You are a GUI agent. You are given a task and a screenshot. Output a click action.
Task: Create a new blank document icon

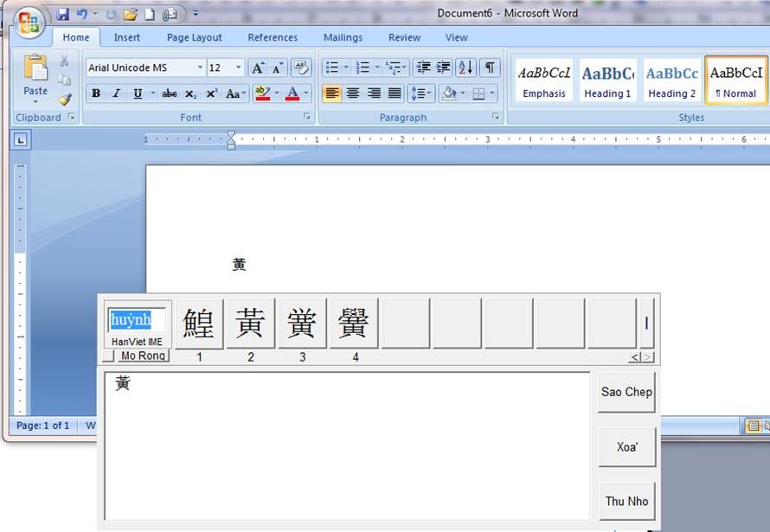[x=150, y=14]
